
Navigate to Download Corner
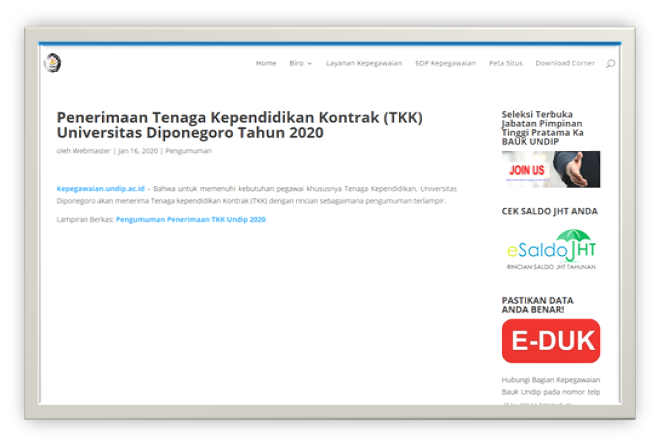[x=565, y=63]
